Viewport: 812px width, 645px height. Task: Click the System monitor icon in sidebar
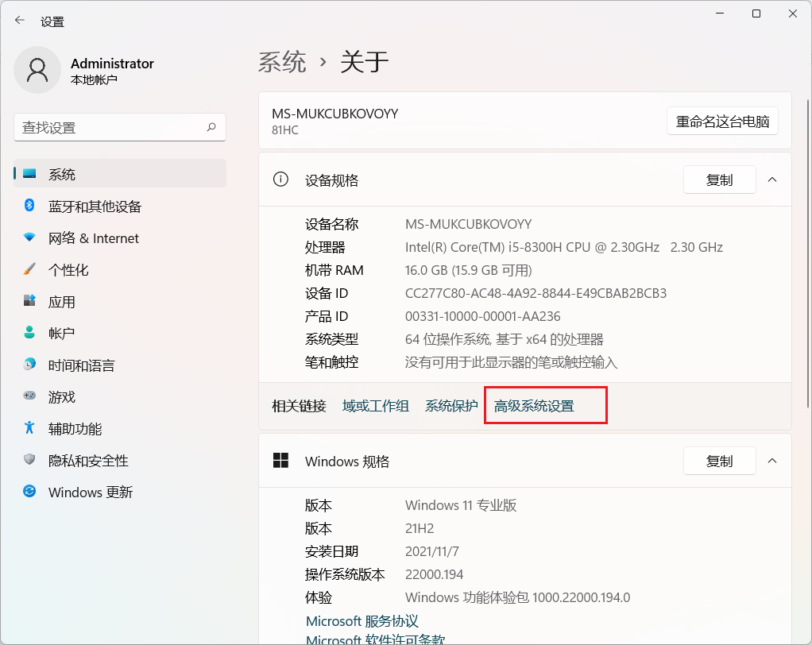tap(29, 173)
